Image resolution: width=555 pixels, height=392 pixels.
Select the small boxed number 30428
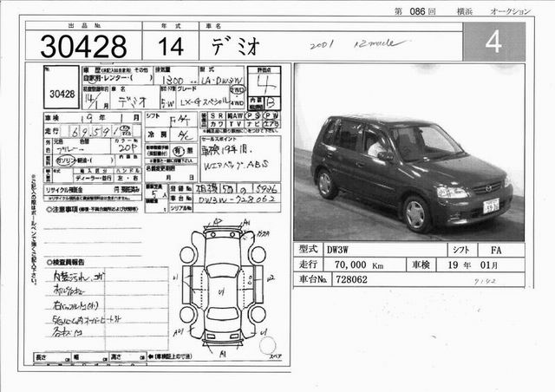62,94
